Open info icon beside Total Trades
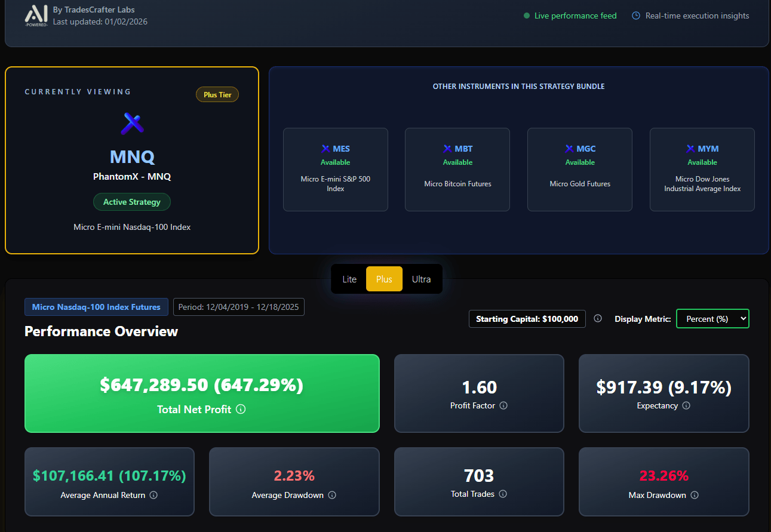Viewport: 771px width, 532px height. pos(503,494)
